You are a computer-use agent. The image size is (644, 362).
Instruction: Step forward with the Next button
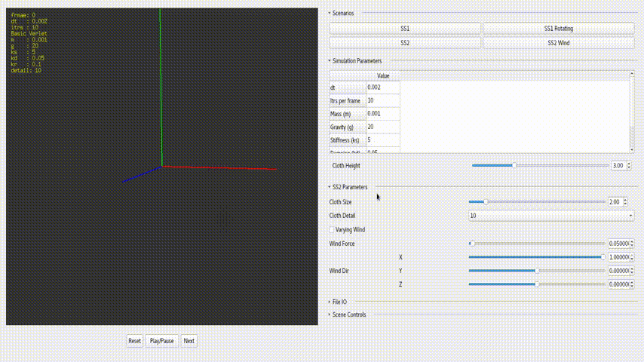(x=189, y=341)
